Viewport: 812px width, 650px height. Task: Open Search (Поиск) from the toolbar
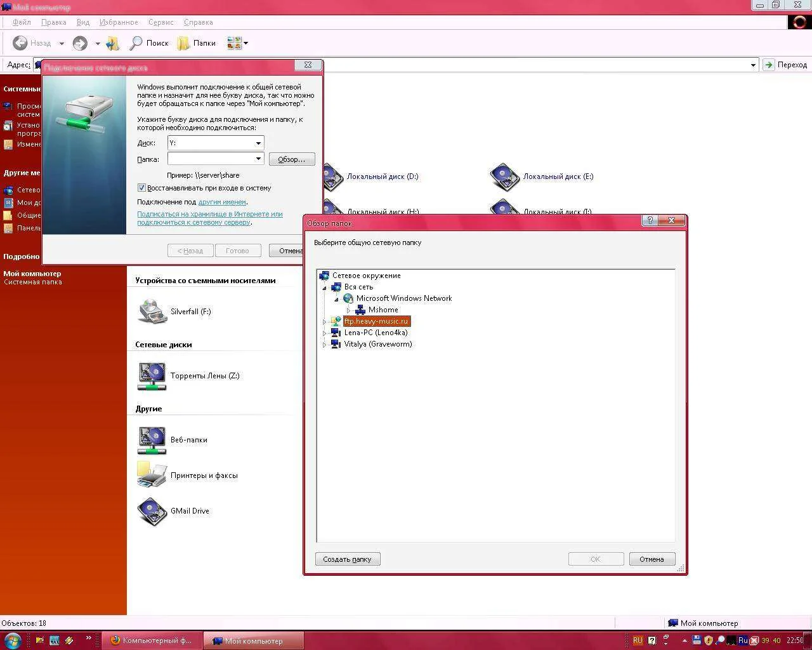pos(149,43)
